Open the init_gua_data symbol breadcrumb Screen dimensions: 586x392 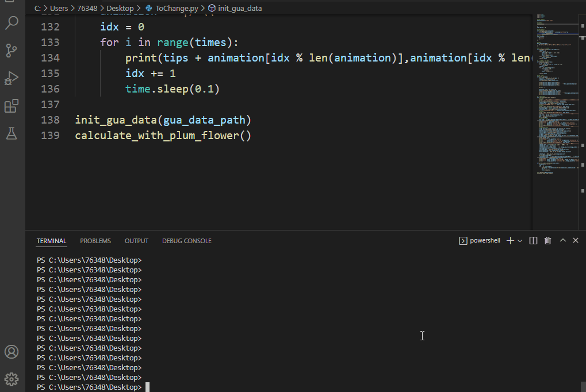(x=235, y=8)
